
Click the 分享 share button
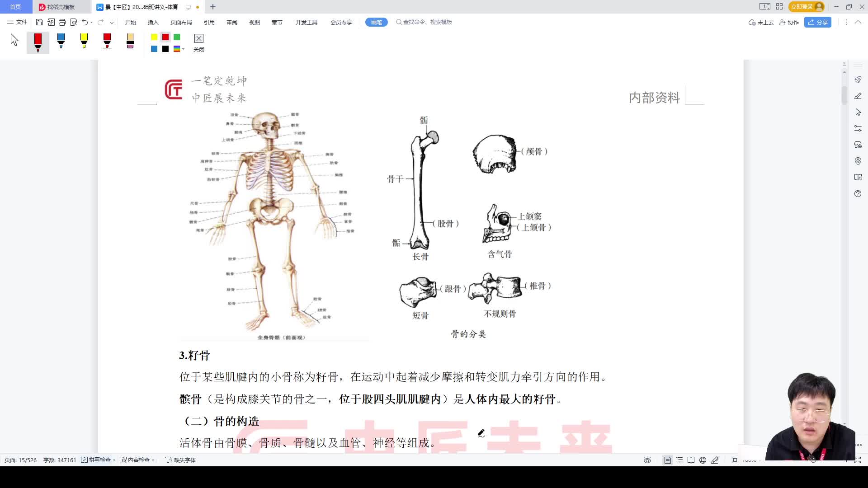(818, 22)
